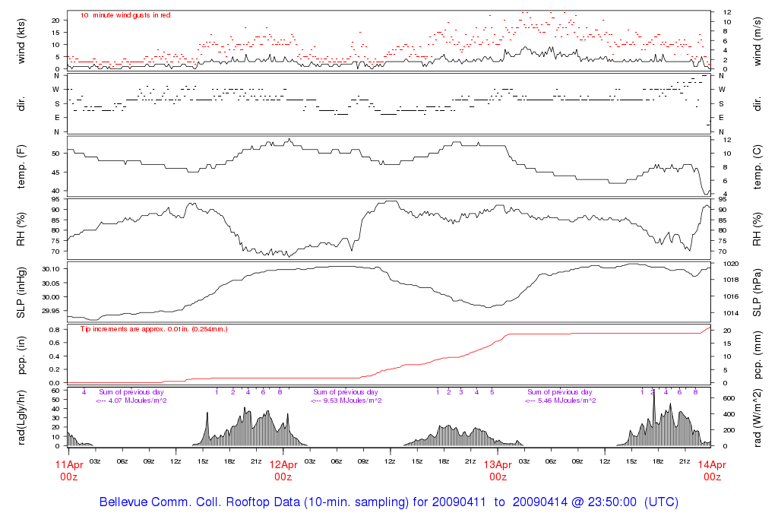Image resolution: width=778 pixels, height=532 pixels.
Task: Select the '13Apr 00z' date label
Action: coord(498,470)
